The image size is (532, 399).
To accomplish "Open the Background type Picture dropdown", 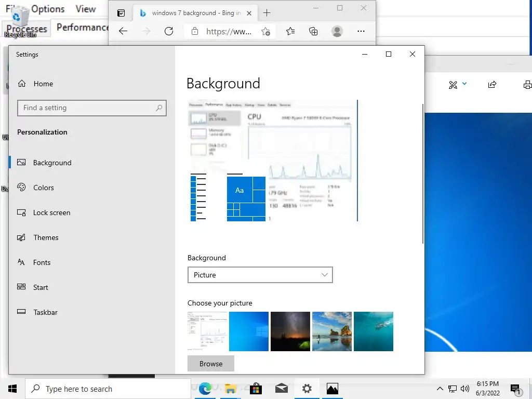I will pyautogui.click(x=260, y=275).
